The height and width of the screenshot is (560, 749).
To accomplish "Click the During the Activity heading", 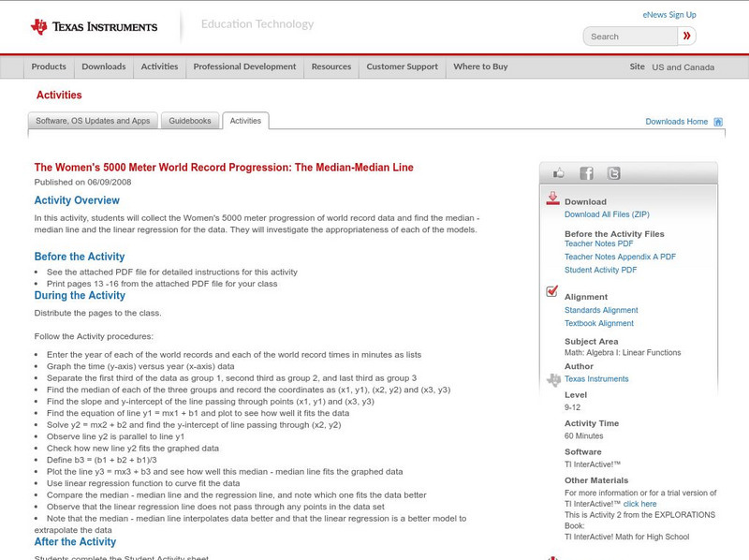I will 80,295.
